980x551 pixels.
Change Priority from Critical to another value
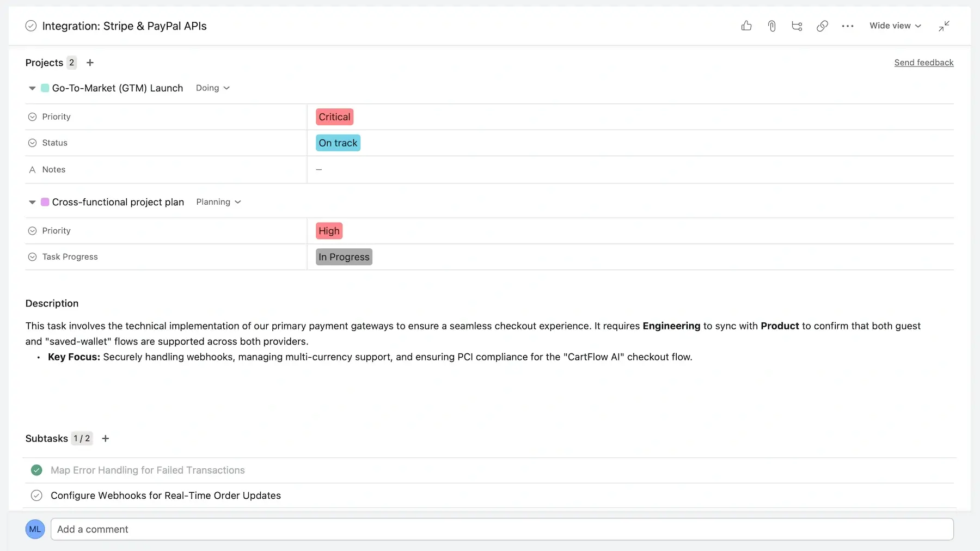coord(334,117)
